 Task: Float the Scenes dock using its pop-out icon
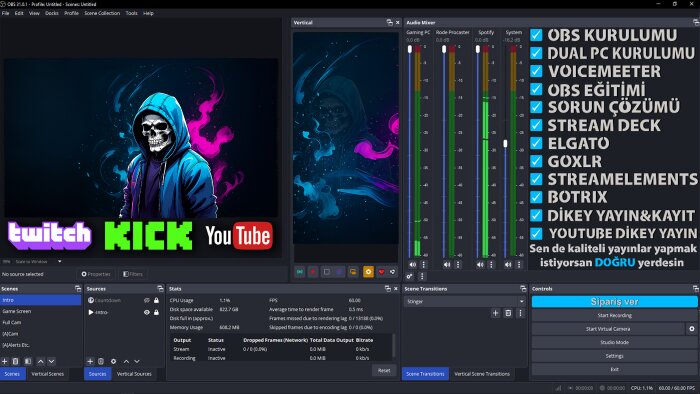[x=78, y=289]
